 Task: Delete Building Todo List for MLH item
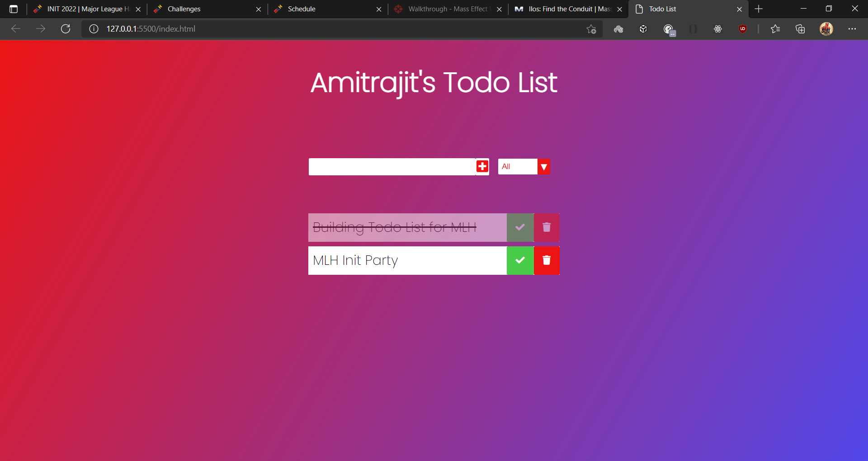click(547, 227)
